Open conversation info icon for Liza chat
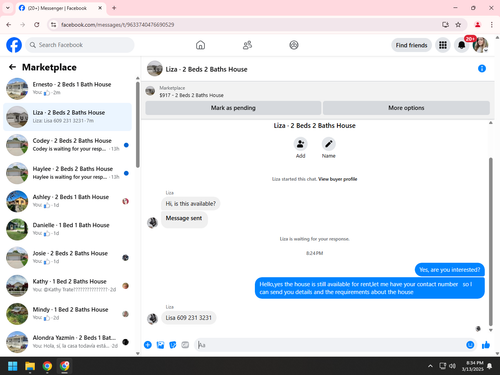Viewport: 500px width, 375px height. coord(482,69)
